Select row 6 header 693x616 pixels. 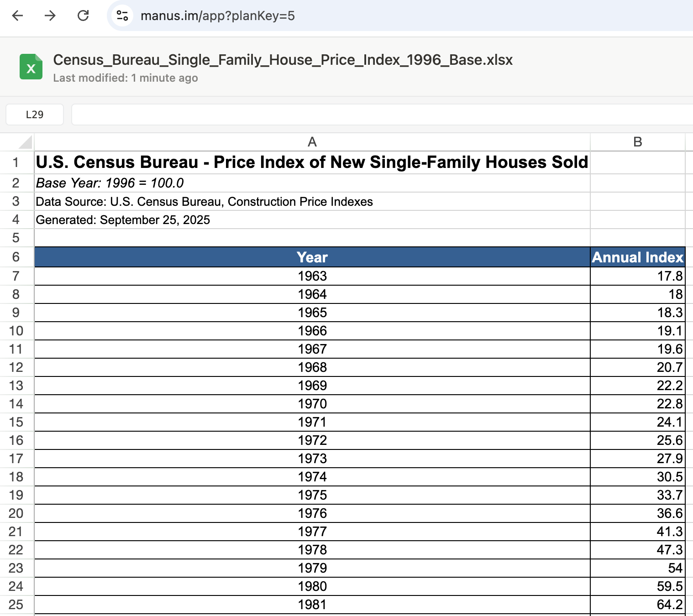click(16, 257)
